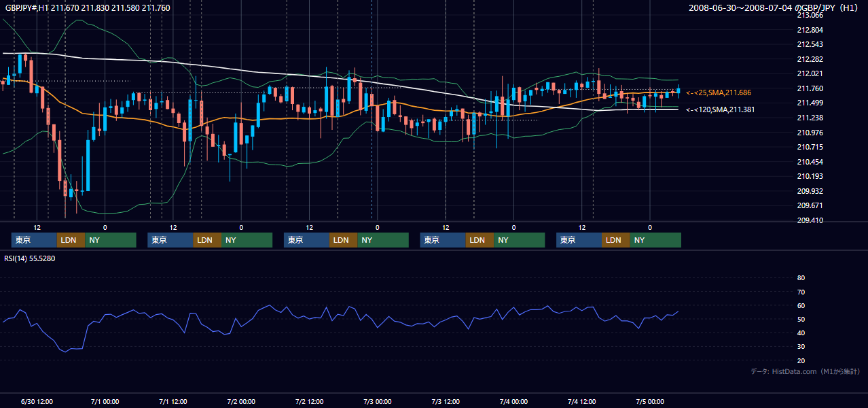
Task: Click price axis label 212.543
Action: (x=809, y=44)
